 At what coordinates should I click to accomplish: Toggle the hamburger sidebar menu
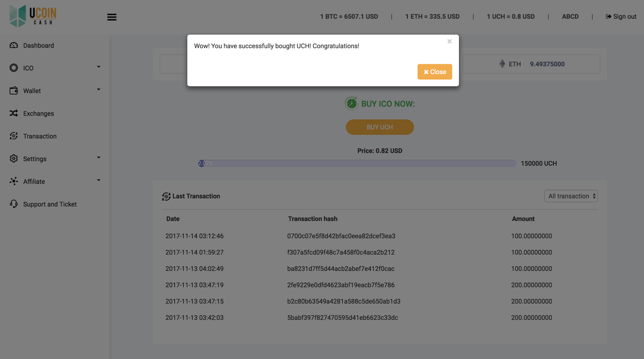112,17
